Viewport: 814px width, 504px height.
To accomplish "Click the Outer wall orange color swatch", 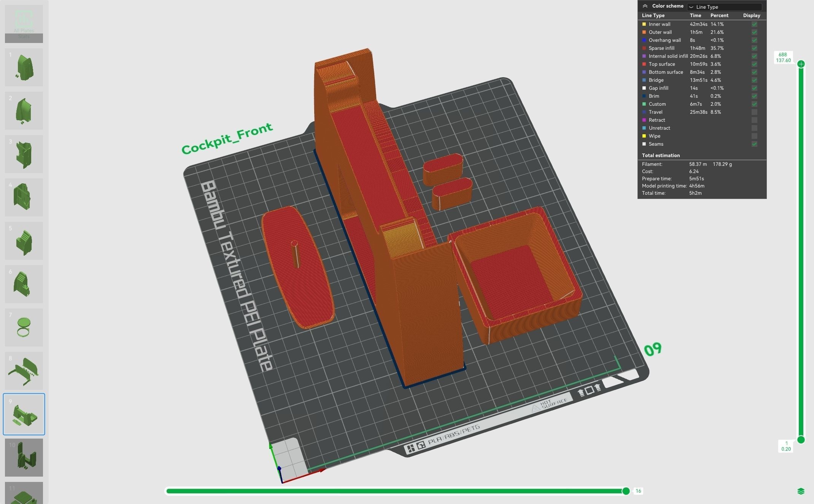I will (644, 32).
